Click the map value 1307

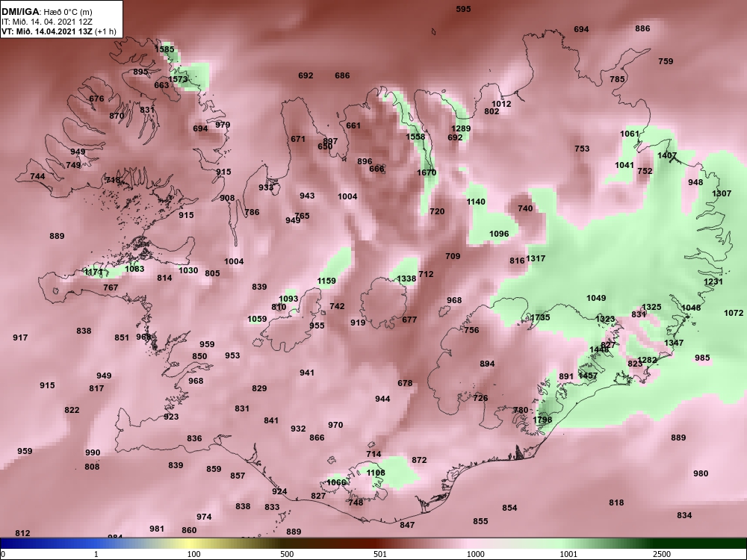722,193
